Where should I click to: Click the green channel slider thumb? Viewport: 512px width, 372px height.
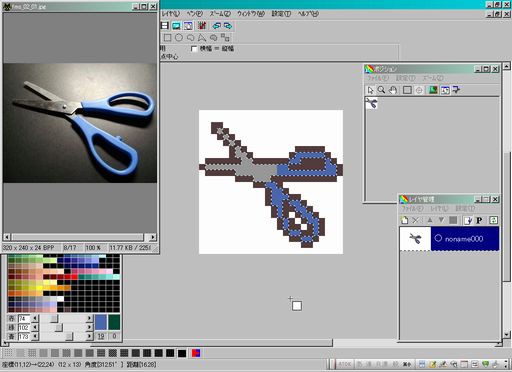59,328
